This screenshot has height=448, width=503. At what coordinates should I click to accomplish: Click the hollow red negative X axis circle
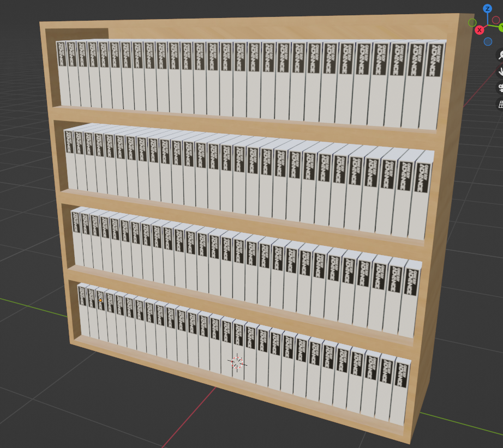pos(496,20)
